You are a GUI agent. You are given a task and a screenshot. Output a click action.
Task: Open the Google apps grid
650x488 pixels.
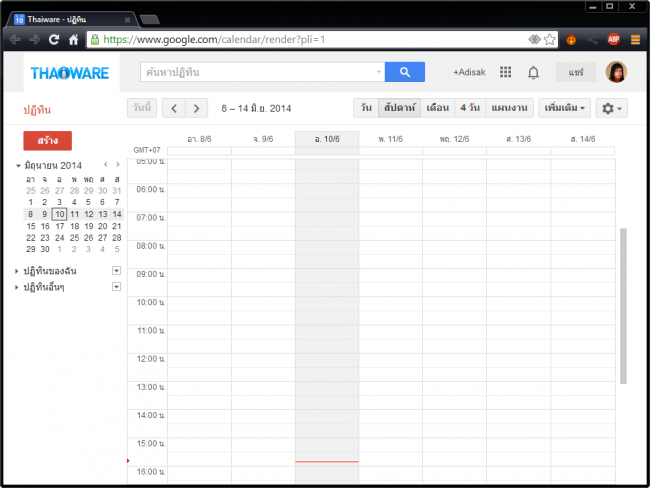pos(505,72)
